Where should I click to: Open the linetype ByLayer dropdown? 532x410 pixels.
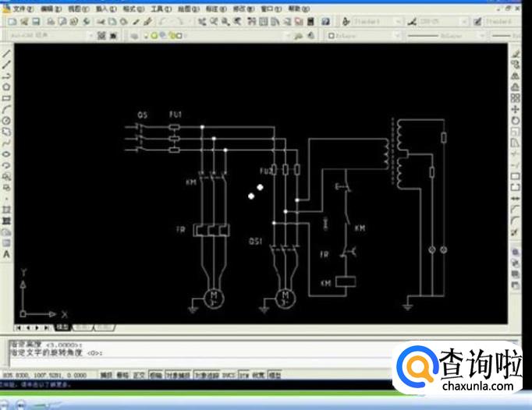tap(482, 35)
